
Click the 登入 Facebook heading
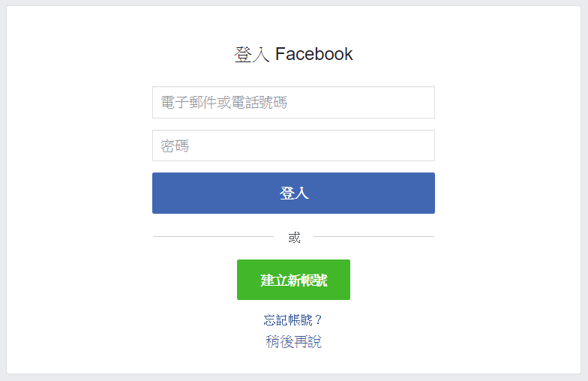[x=293, y=54]
